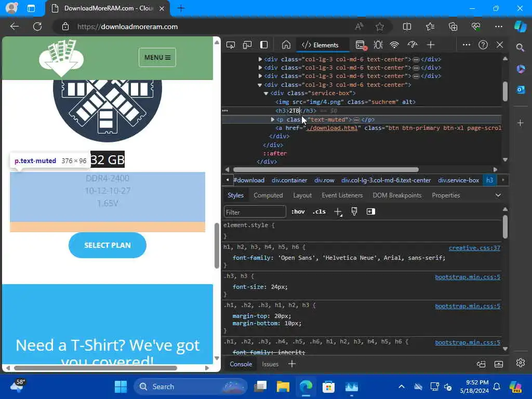Viewport: 532px width, 399px height.
Task: Click the browser Refresh icon
Action: (37, 27)
